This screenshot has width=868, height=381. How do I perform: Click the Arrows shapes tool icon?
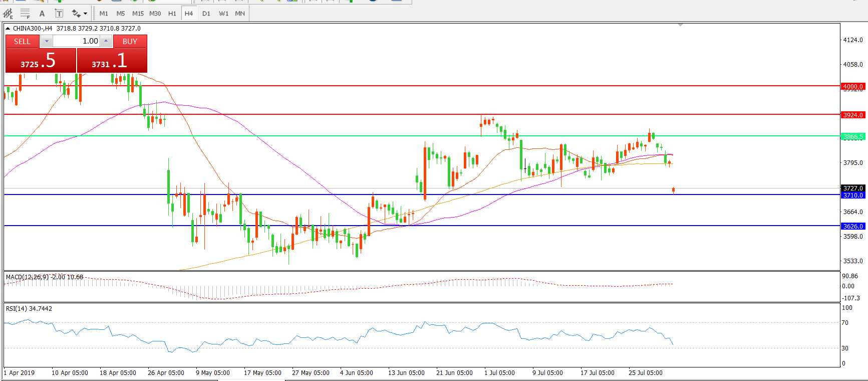(x=76, y=14)
